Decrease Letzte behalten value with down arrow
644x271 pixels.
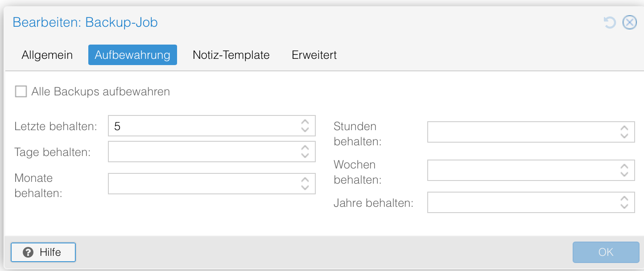[x=305, y=130]
